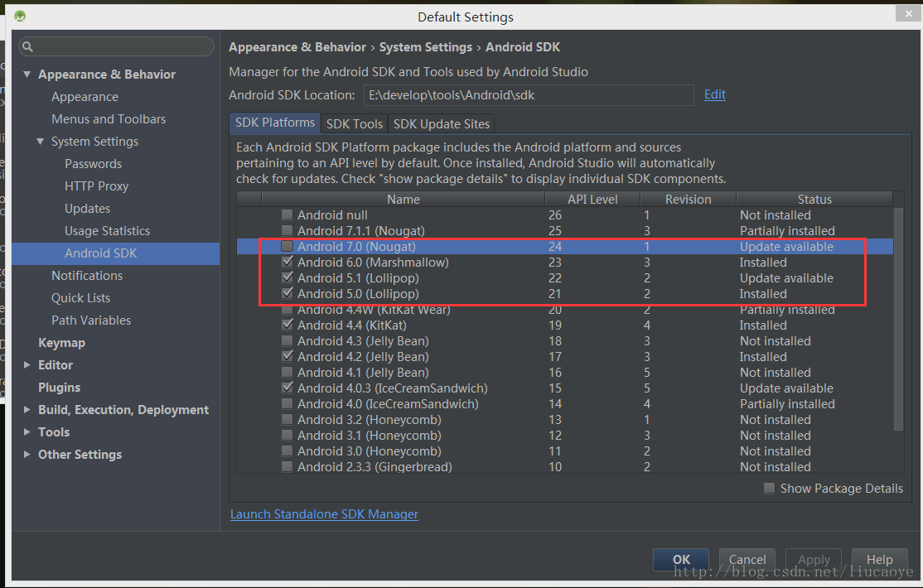Sort table by Status column header

point(814,199)
